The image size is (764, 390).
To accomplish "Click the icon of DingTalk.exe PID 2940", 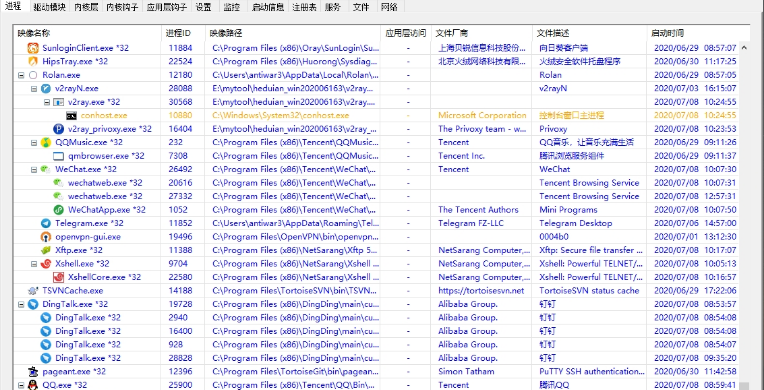I will pos(46,317).
